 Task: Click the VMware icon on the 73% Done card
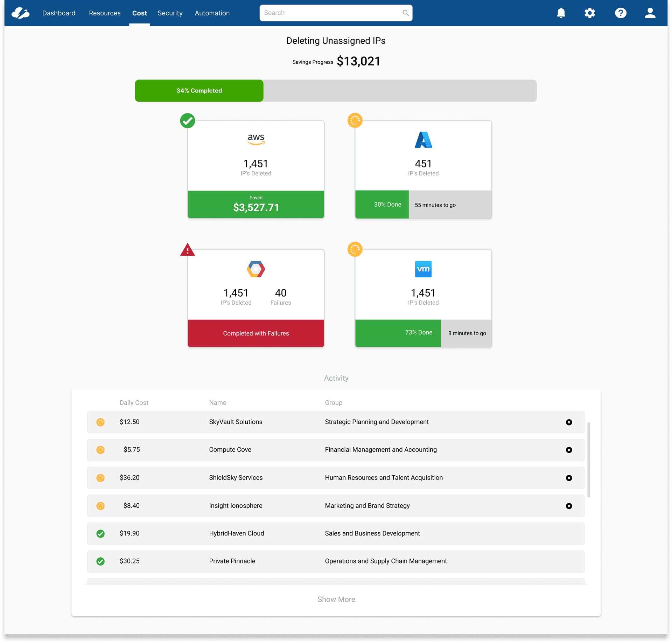coord(423,269)
